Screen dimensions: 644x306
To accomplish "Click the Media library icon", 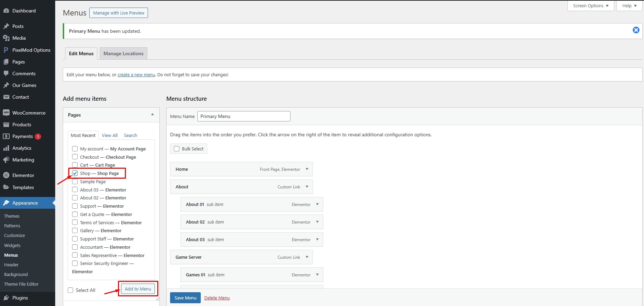I will coord(6,38).
